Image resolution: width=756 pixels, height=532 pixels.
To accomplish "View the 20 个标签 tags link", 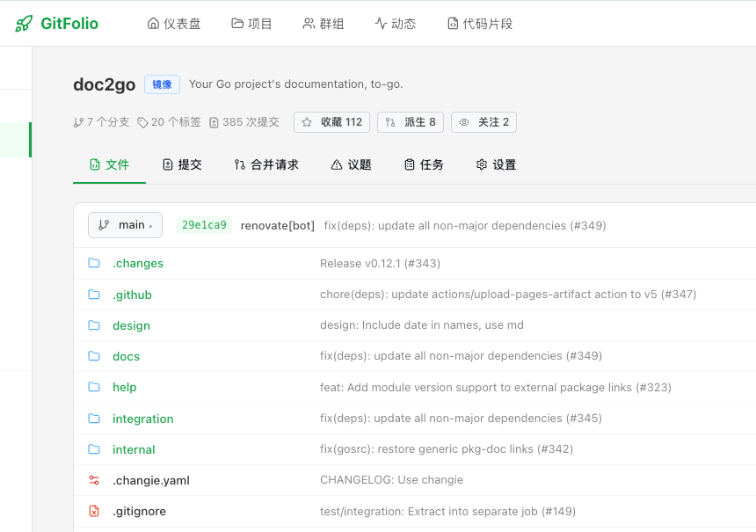I will [x=169, y=122].
